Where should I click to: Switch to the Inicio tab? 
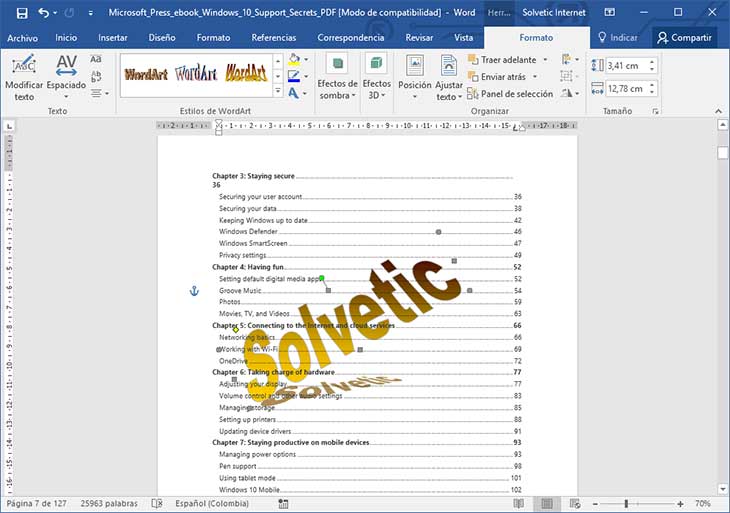pos(66,38)
